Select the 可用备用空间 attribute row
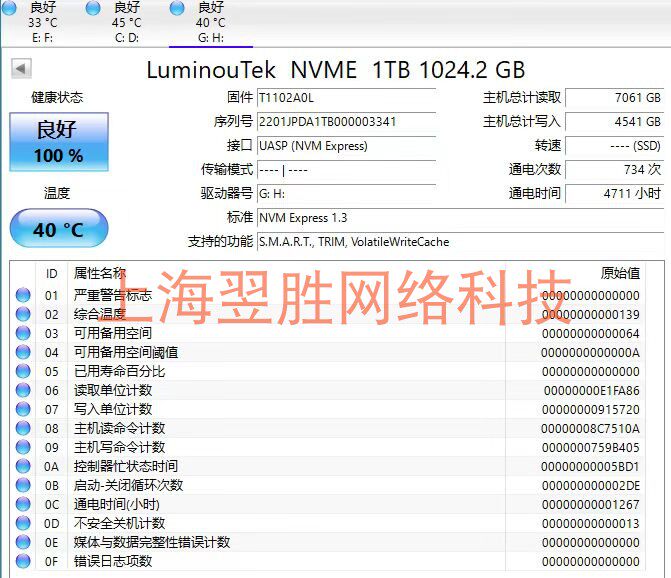671x578 pixels. (x=328, y=333)
